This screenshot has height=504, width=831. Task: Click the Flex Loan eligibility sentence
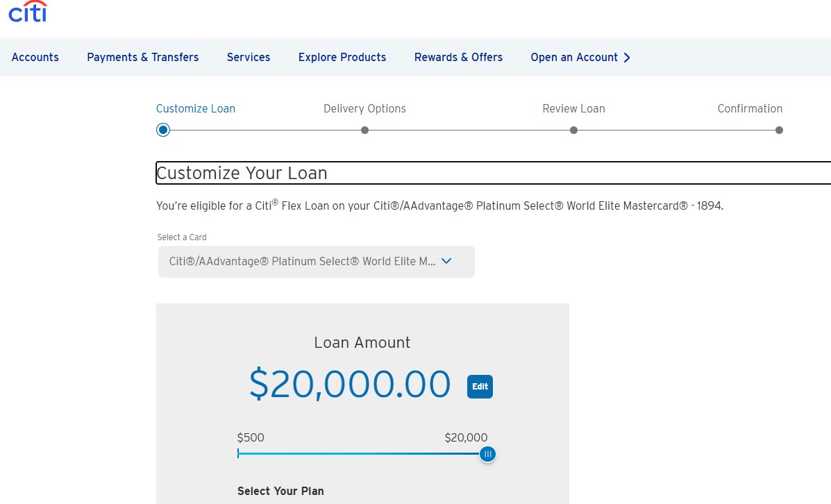click(x=440, y=205)
